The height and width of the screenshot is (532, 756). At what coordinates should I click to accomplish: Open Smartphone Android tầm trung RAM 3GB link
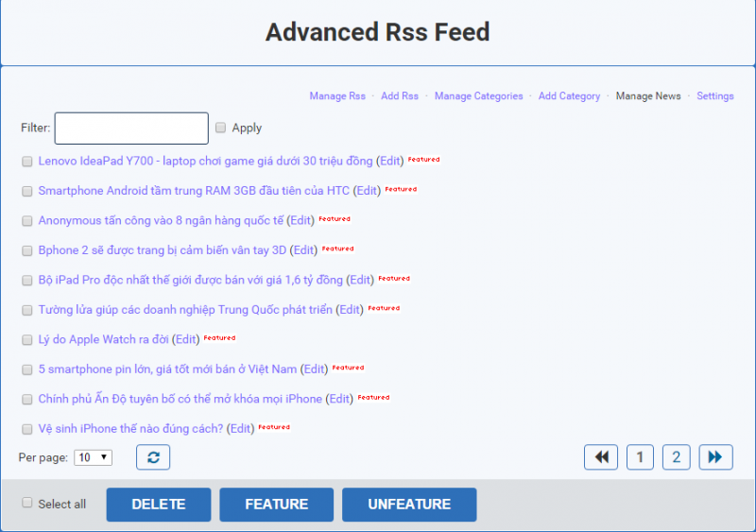tap(194, 191)
